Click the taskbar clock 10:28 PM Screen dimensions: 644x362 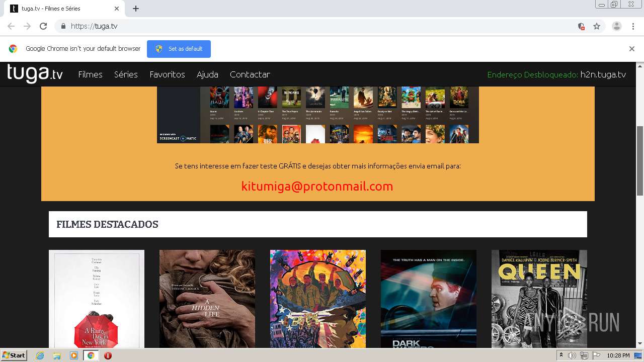point(618,355)
